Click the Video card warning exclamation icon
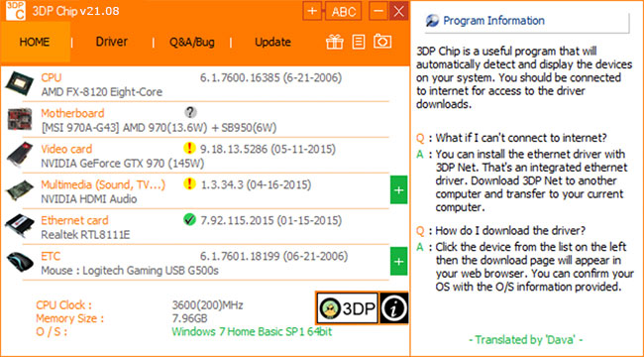This screenshot has height=357, width=644. [189, 148]
